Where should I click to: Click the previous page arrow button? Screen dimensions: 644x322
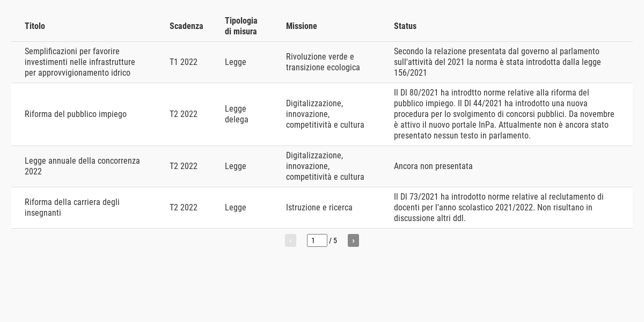tap(290, 240)
